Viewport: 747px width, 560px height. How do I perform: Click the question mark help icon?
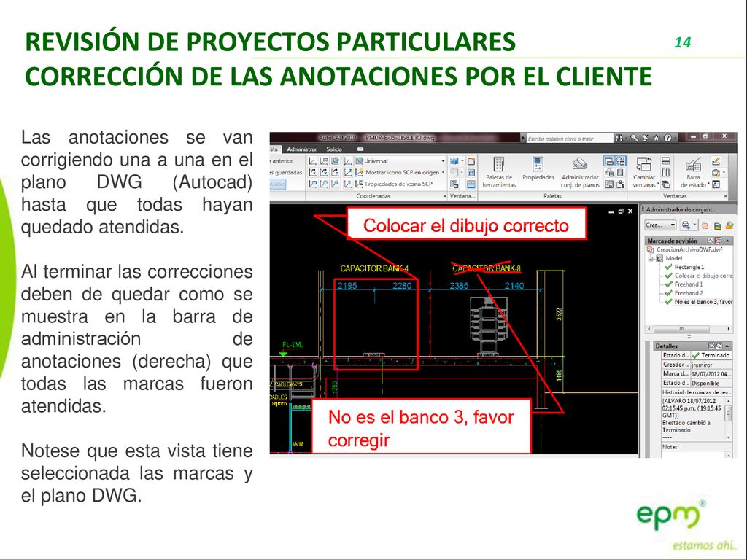[667, 138]
